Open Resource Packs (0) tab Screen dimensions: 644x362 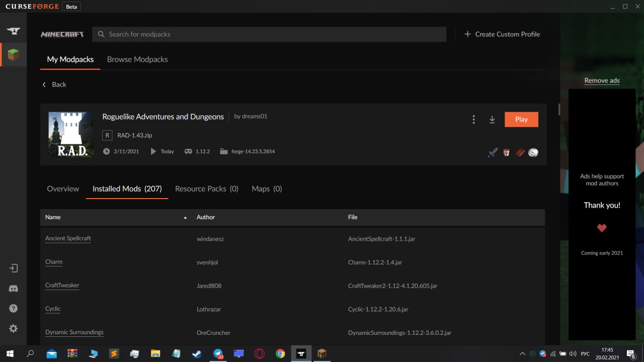207,189
